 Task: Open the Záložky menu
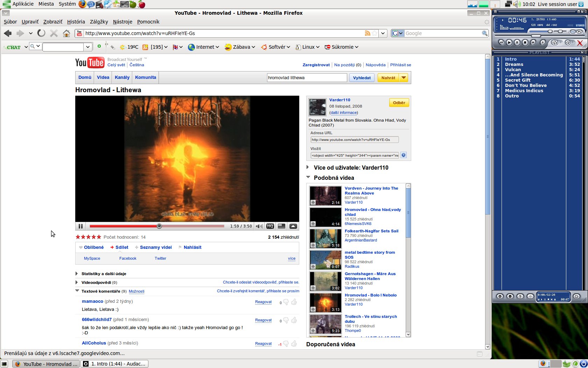tap(99, 22)
